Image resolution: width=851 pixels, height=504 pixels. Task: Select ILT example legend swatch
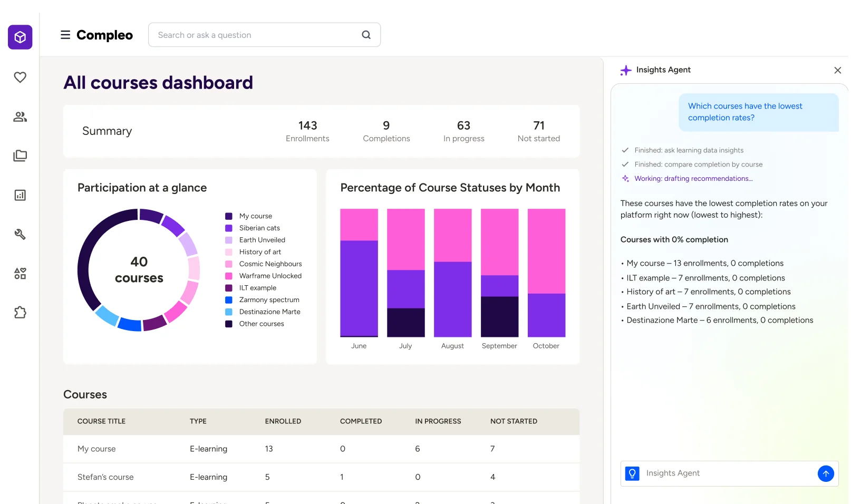click(229, 288)
